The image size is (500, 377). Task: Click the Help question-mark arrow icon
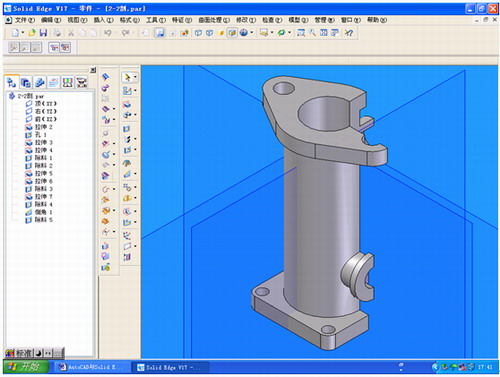coord(349,33)
